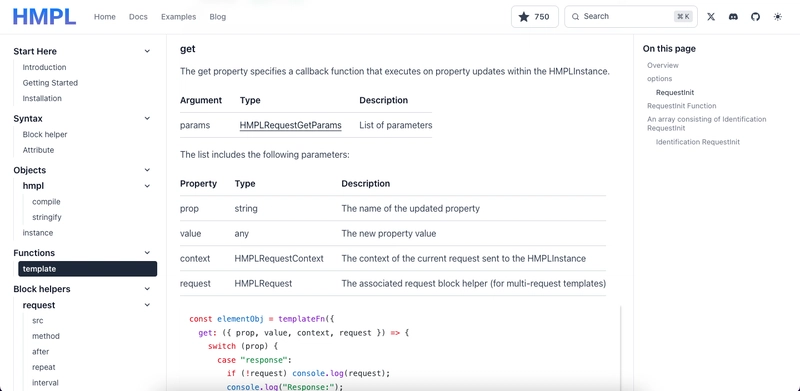Click the 'const elementObj' code line
800x391 pixels.
coord(261,319)
